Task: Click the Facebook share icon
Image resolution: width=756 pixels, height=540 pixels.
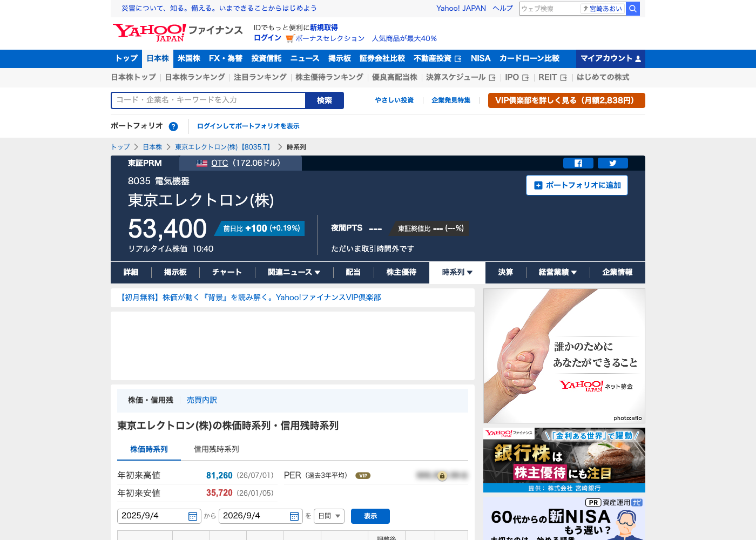Action: 578,163
